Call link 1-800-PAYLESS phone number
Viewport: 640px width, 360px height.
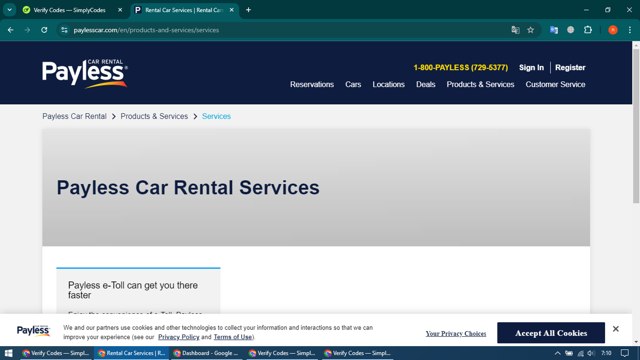pyautogui.click(x=461, y=67)
